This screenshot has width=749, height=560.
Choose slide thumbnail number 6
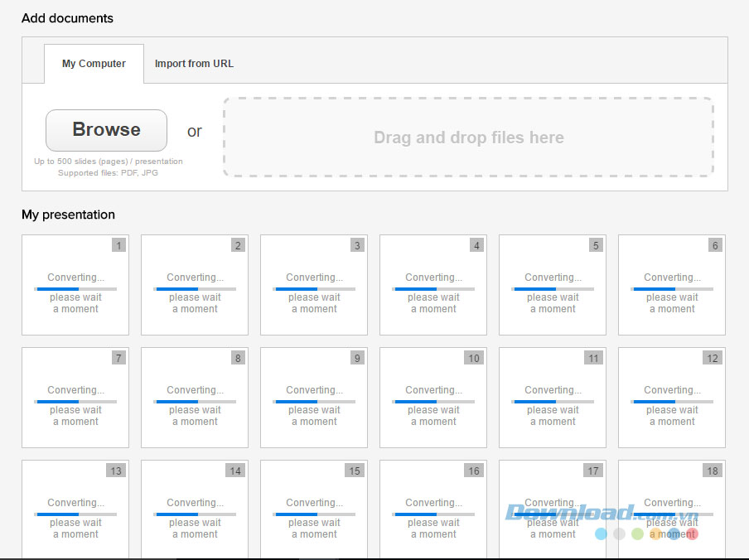tap(672, 285)
